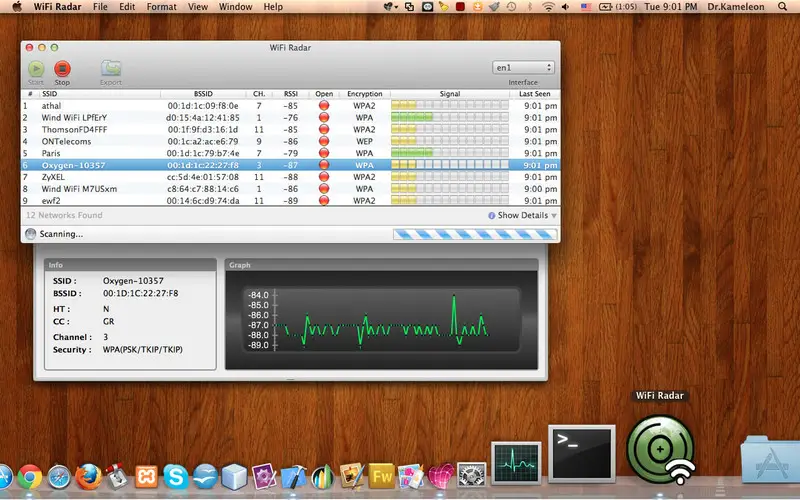Open the en1 interface dropdown
The height and width of the screenshot is (500, 800).
[x=523, y=67]
